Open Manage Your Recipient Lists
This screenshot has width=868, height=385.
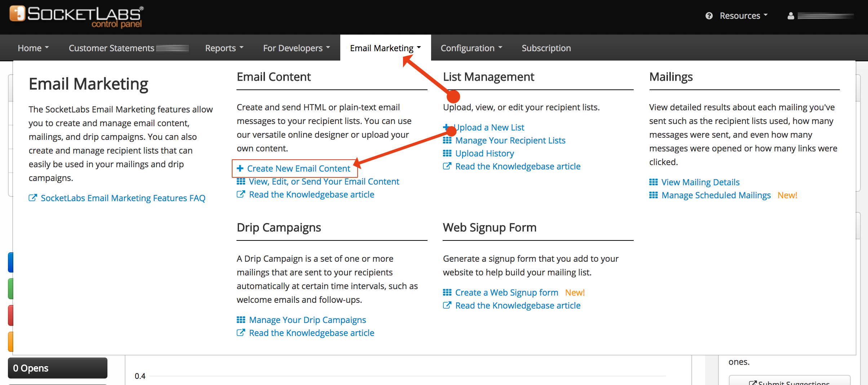coord(510,140)
